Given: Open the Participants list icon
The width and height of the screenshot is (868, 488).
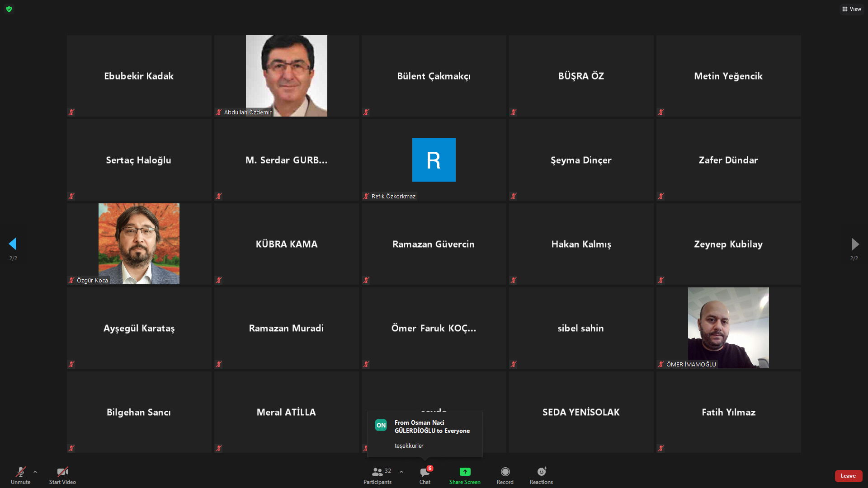Looking at the screenshot, I should [x=377, y=472].
